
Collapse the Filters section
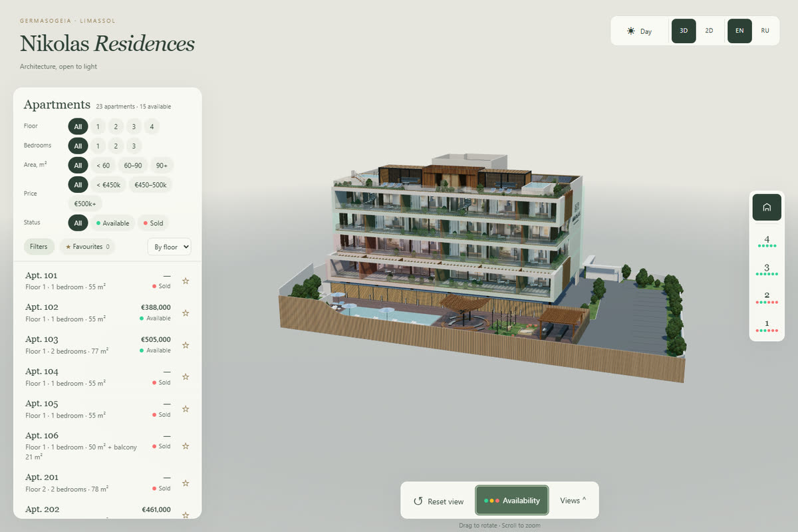tap(39, 247)
